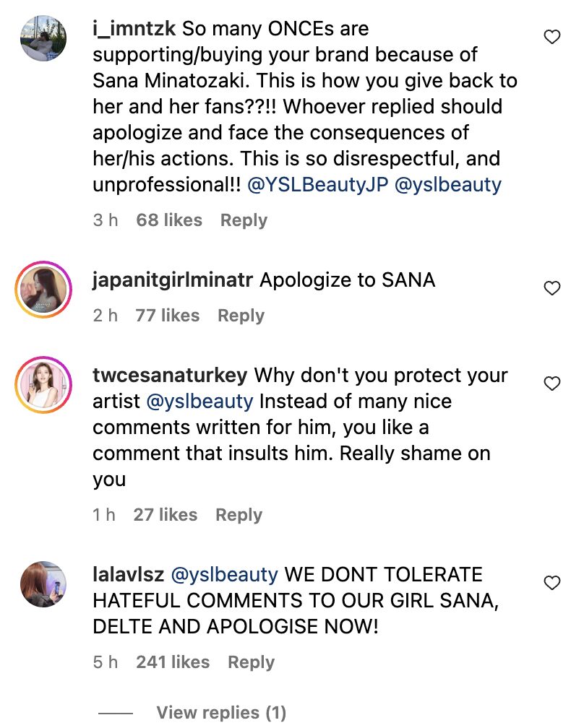The width and height of the screenshot is (571, 728).
Task: Open the @YSLBeautyJP mention link
Action: pyautogui.click(x=318, y=184)
